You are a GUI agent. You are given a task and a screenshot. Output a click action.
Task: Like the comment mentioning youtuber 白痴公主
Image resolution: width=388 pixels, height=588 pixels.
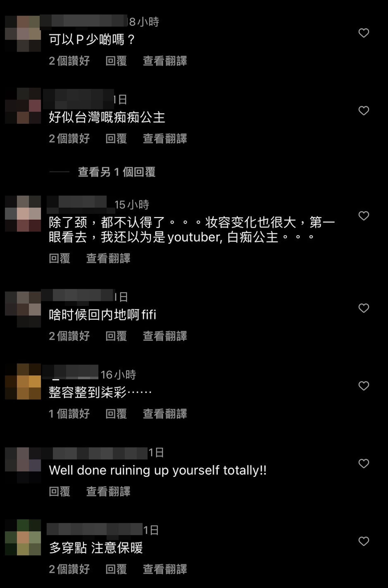tap(364, 216)
